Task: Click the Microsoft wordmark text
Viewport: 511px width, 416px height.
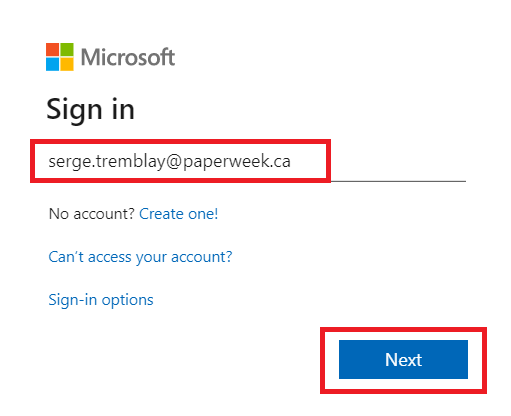Action: click(128, 57)
